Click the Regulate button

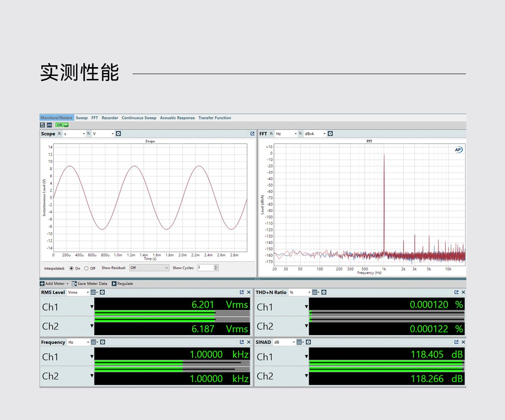click(x=122, y=284)
